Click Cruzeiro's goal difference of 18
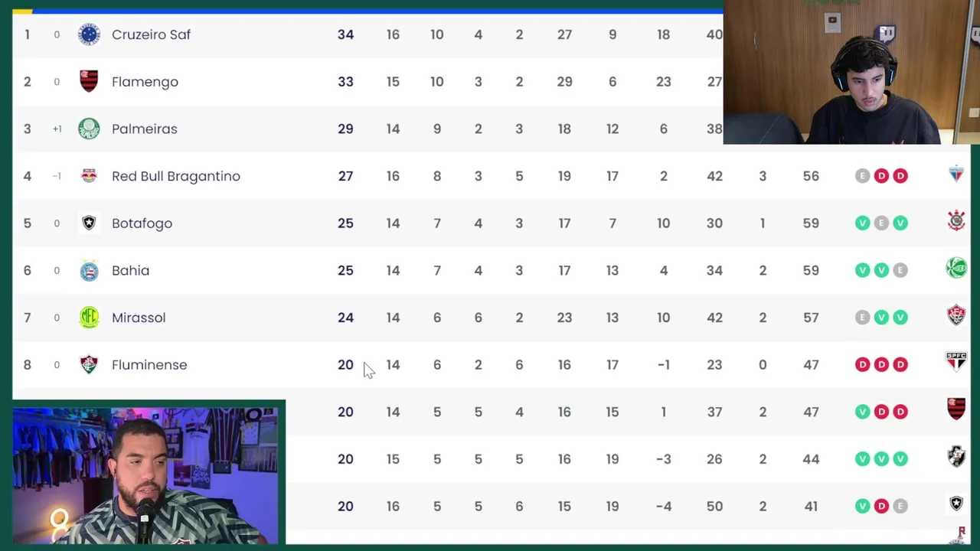This screenshot has width=980, height=551. 664,34
